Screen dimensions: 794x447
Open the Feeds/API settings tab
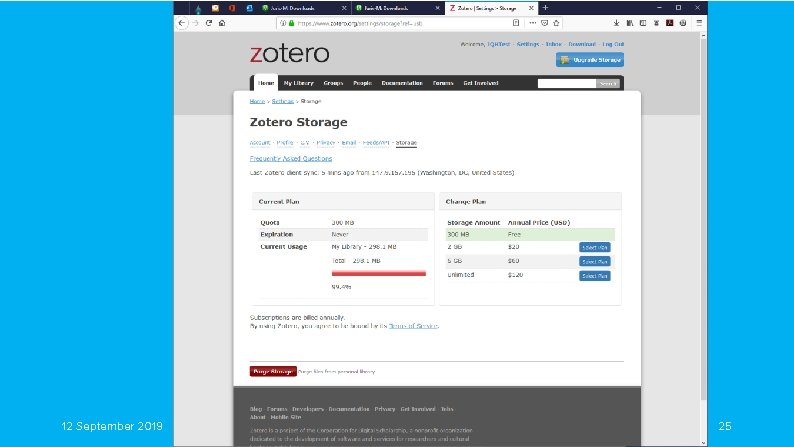click(376, 143)
